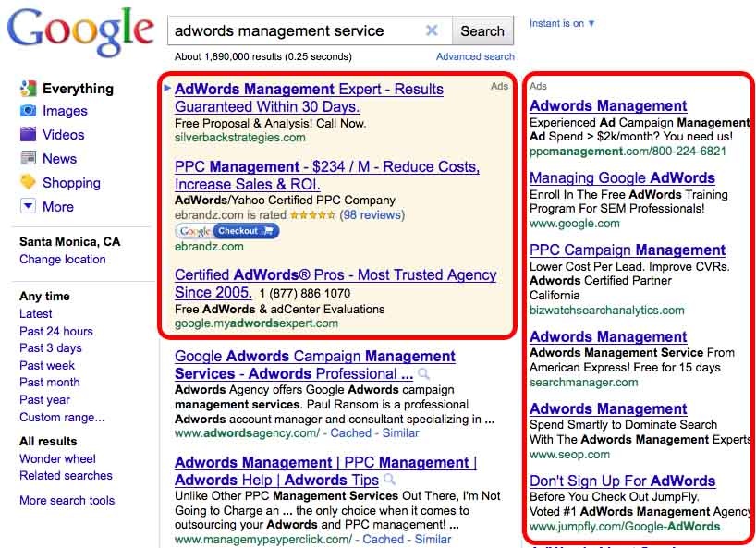Open Certified AdWords Pros ad title

point(335,284)
